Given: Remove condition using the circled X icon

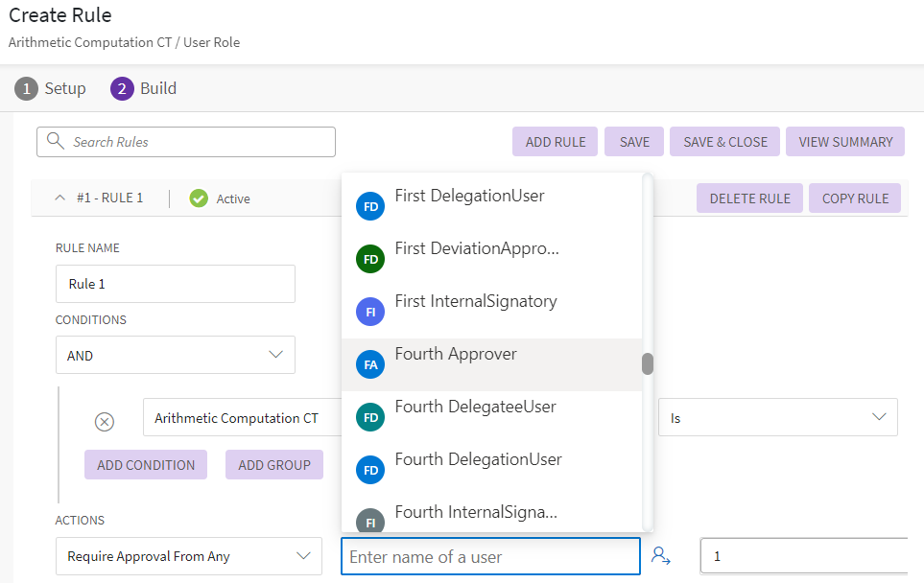Looking at the screenshot, I should coord(105,422).
